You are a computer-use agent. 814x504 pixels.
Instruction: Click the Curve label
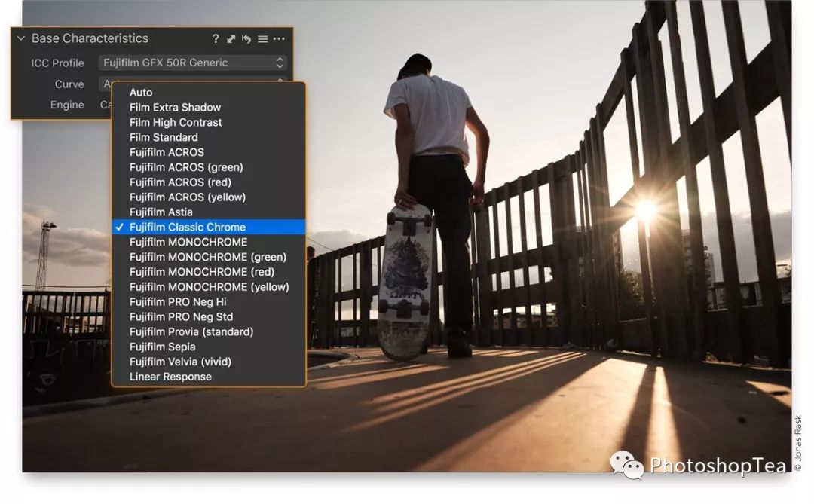tap(69, 84)
